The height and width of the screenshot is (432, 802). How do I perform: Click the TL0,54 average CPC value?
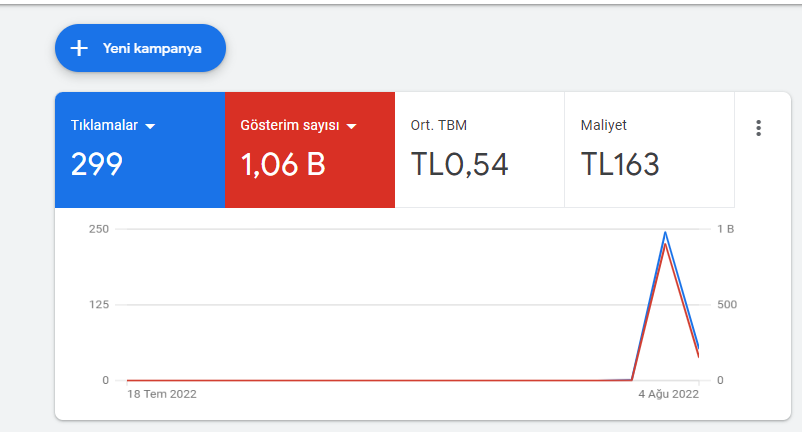[459, 164]
